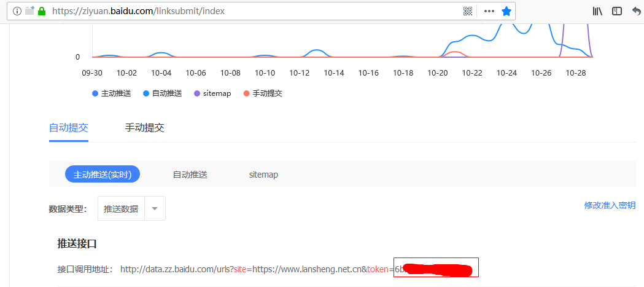The height and width of the screenshot is (287, 644).
Task: Toggle the 自动推送 legend series
Action: [163, 93]
